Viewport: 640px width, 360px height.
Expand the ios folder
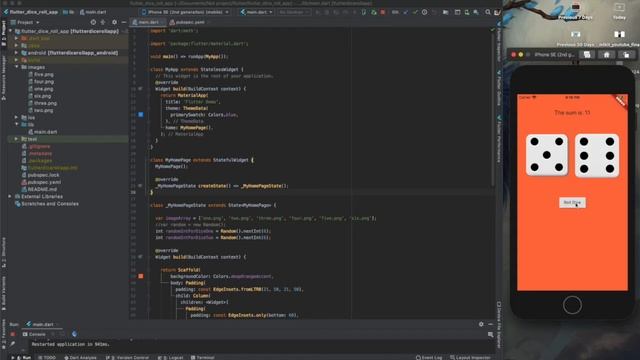[x=16, y=117]
